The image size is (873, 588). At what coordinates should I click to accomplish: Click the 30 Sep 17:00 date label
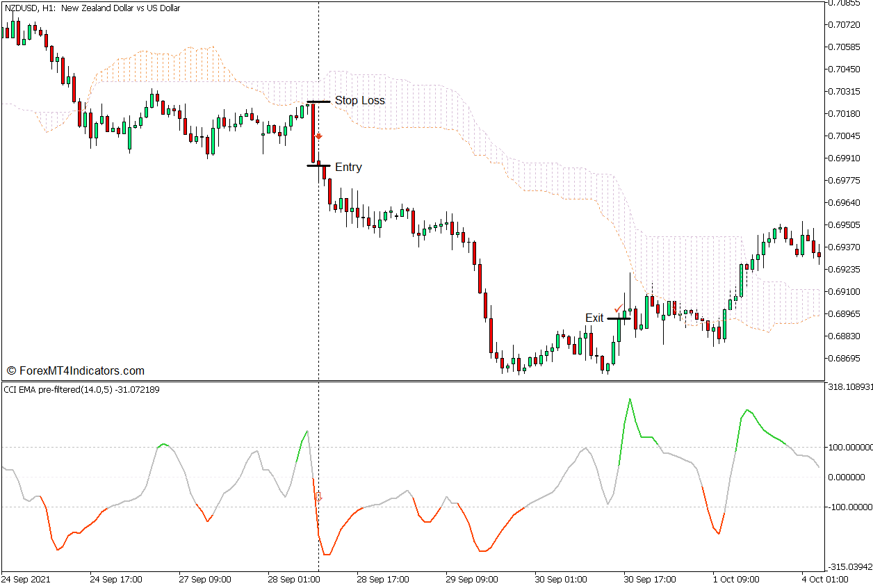pyautogui.click(x=648, y=579)
